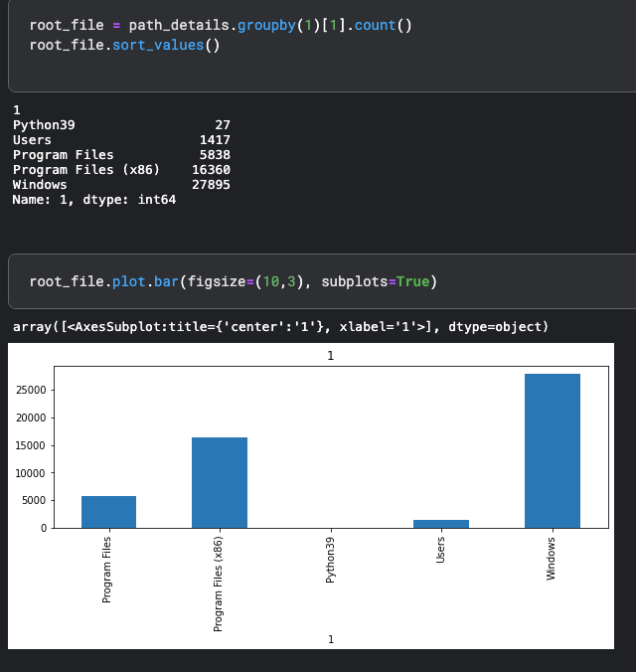Click the sort_values code line

tap(124, 45)
